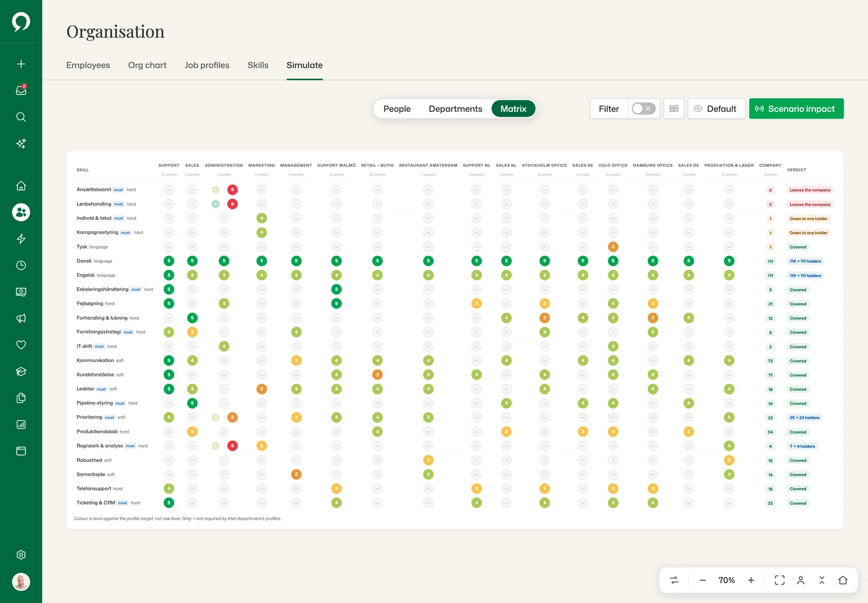This screenshot has height=603, width=868.
Task: Open the heart icon in sidebar
Action: (21, 345)
